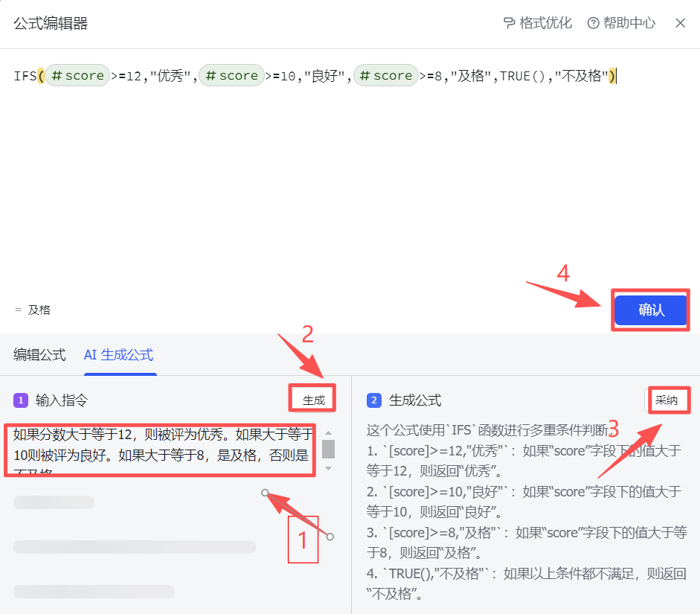The image size is (700, 614).
Task: Select the third score field chip
Action: pos(386,75)
